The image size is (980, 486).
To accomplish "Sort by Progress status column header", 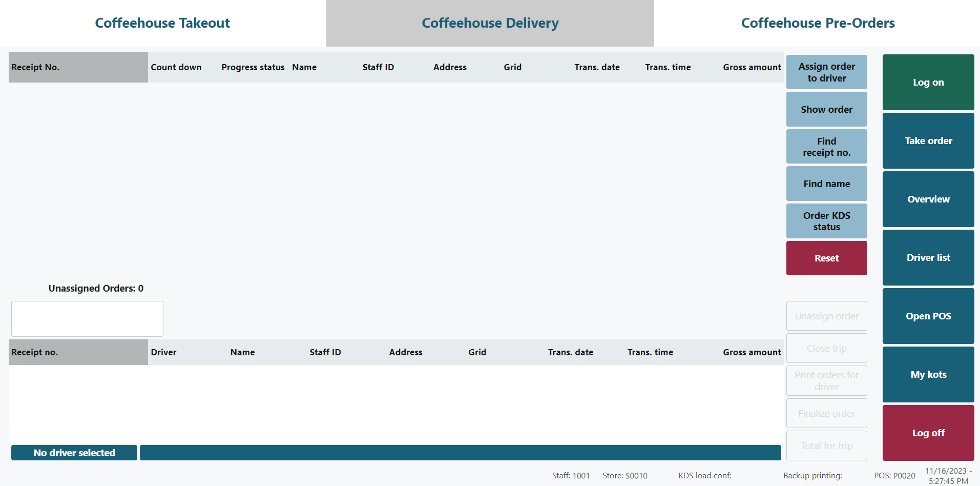I will coord(253,67).
